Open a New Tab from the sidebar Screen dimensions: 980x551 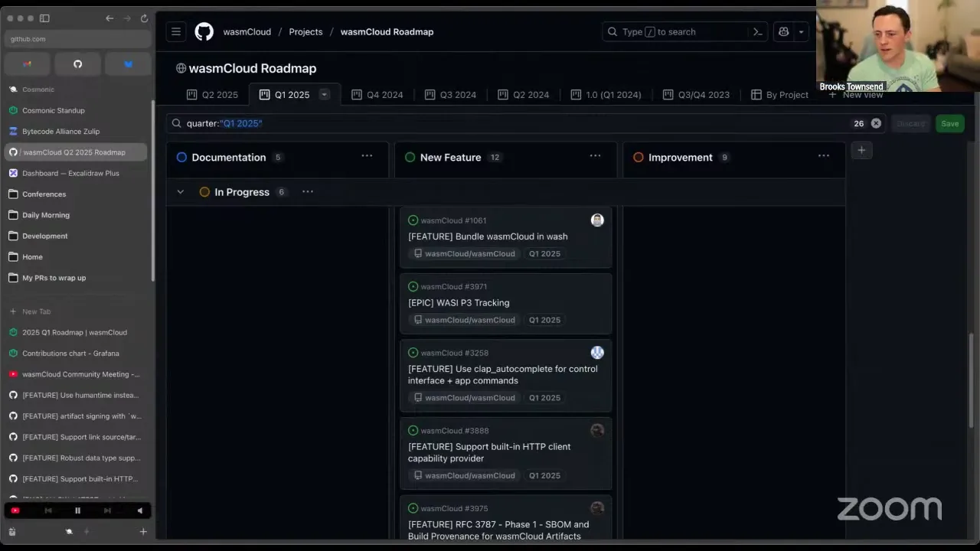tap(76, 311)
